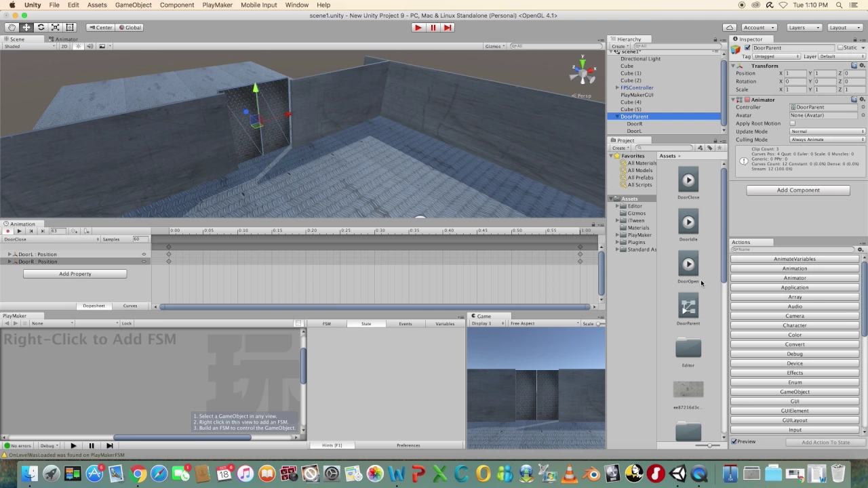This screenshot has width=868, height=488.
Task: Switch to Events tab in PlayMaker
Action: click(406, 324)
